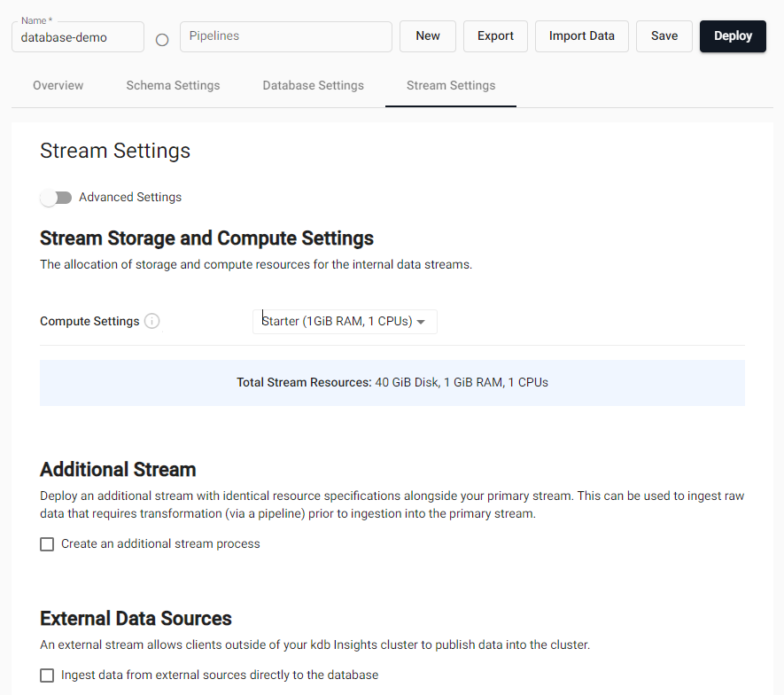Click the Pipelines input field

click(286, 36)
